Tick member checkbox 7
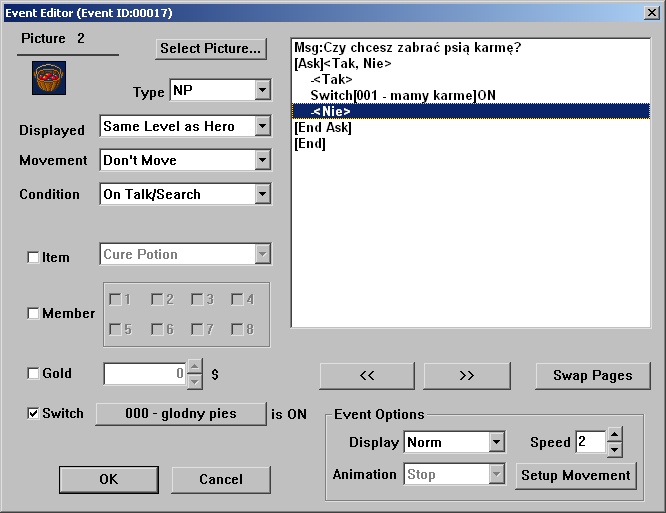 click(197, 329)
